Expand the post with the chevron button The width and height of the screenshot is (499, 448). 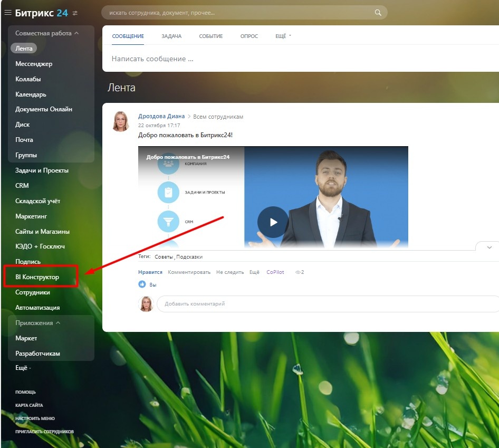(489, 247)
